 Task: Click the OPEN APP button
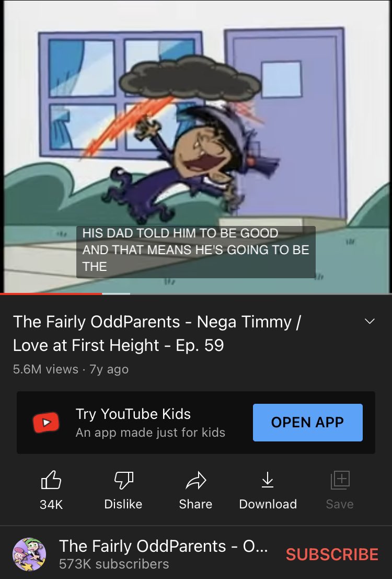click(307, 423)
